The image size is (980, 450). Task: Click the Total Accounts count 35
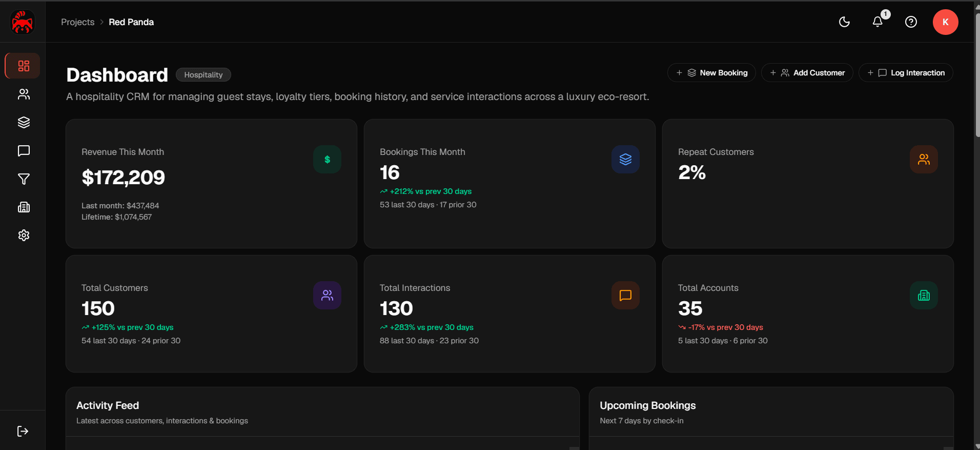690,308
